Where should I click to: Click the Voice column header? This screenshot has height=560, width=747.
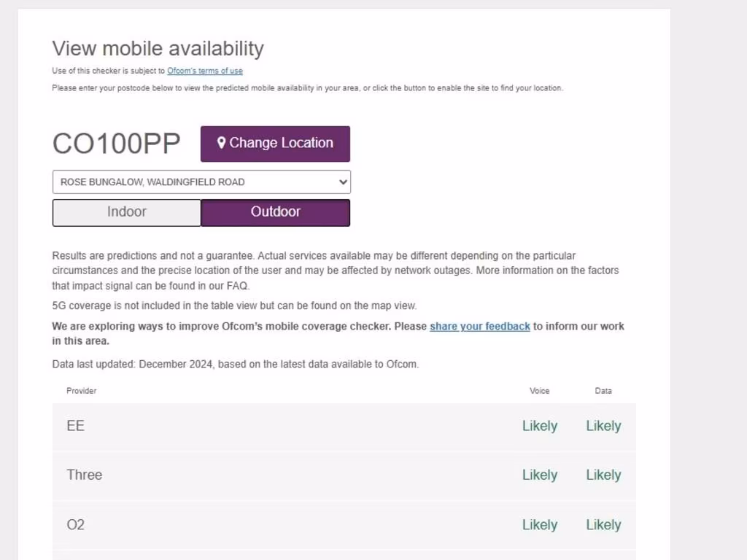(x=539, y=391)
